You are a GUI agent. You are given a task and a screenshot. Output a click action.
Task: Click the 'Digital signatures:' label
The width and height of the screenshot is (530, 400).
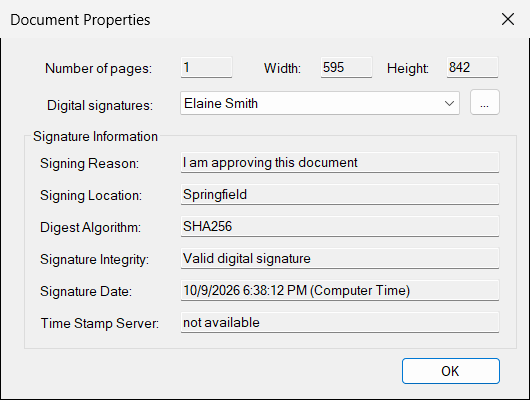pos(100,105)
